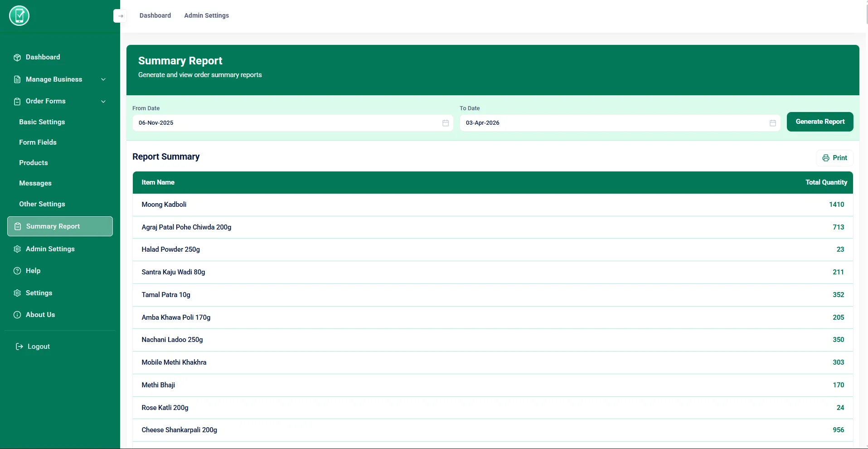Click the printer icon next to Print
Viewport: 868px width, 449px height.
click(x=826, y=158)
